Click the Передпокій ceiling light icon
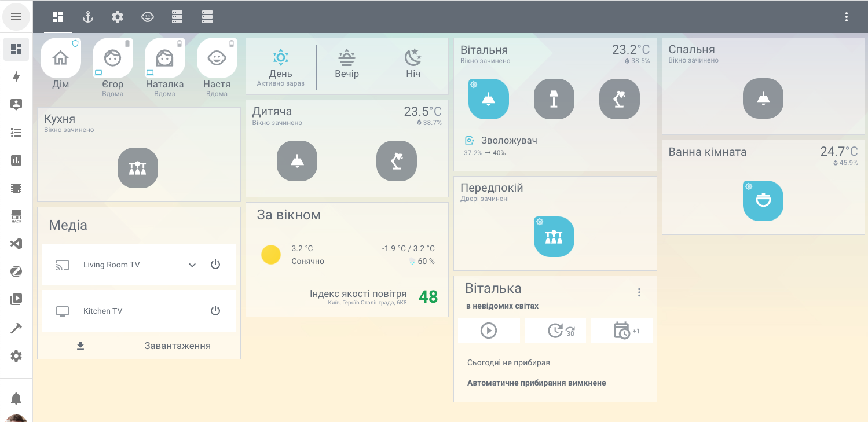Viewport: 868px width, 422px height. coord(554,236)
